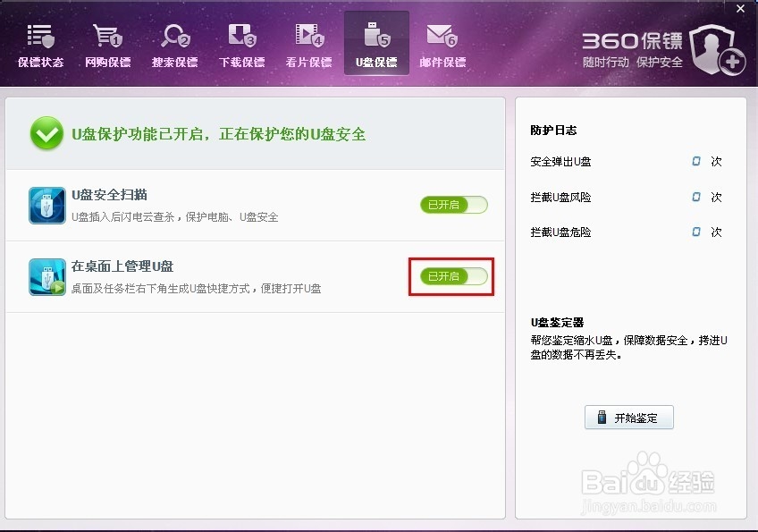
Task: Click the 360保镖 shield avatar icon
Action: (712, 48)
